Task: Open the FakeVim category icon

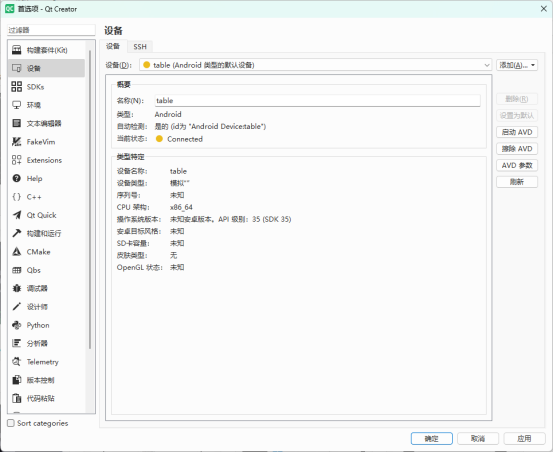Action: pos(17,141)
